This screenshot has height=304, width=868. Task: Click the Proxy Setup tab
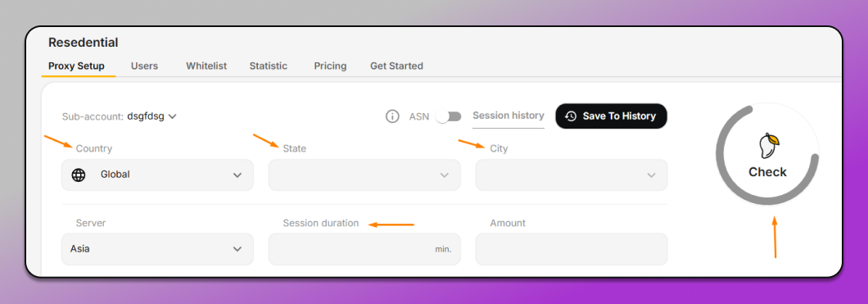76,66
